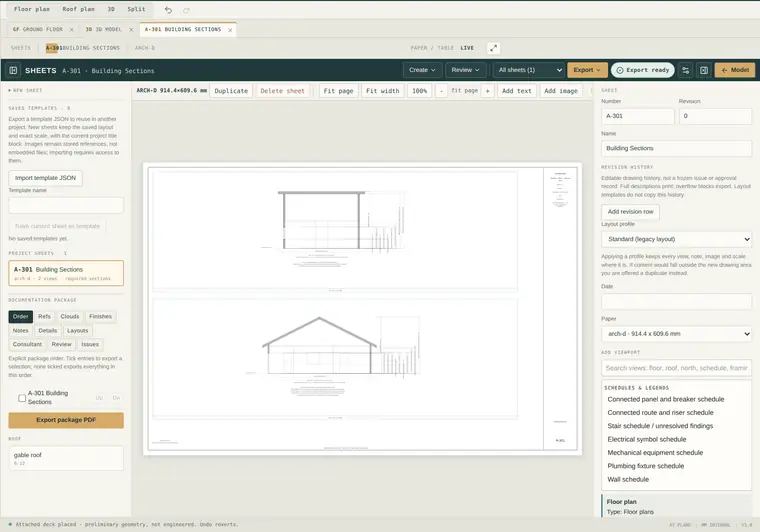Click Delete sheet button

(x=282, y=91)
